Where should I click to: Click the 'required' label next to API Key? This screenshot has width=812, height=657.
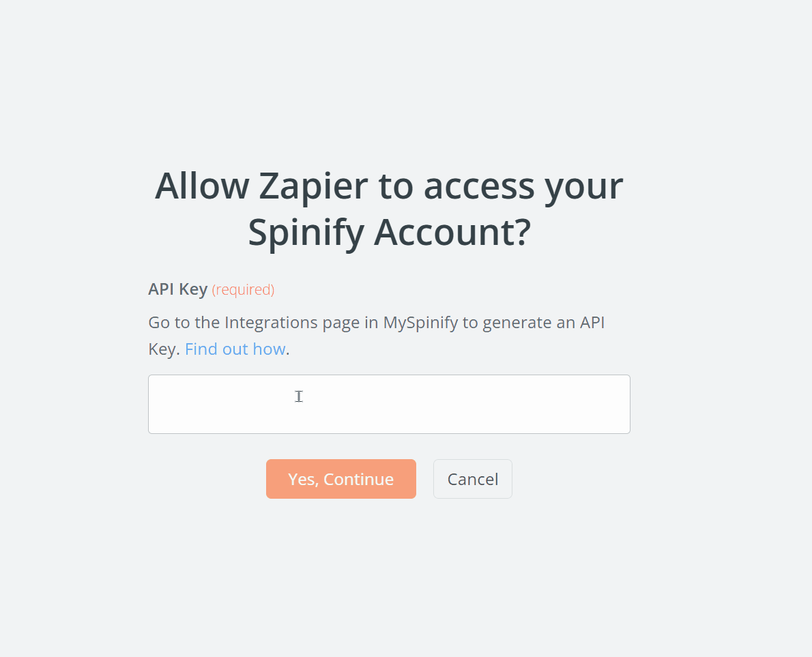[x=243, y=289]
